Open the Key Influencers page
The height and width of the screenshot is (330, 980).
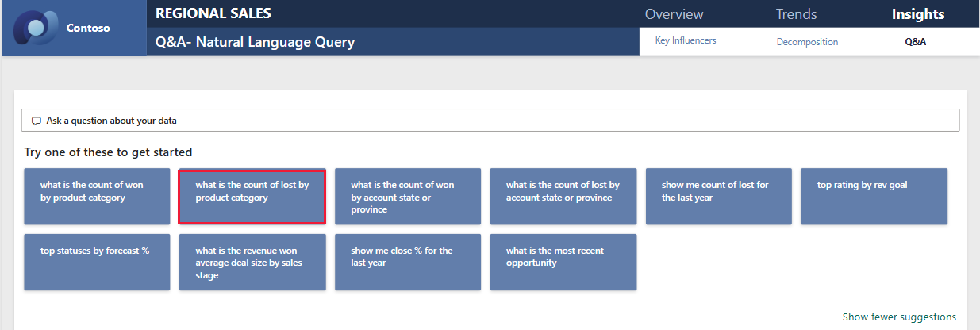pos(686,40)
